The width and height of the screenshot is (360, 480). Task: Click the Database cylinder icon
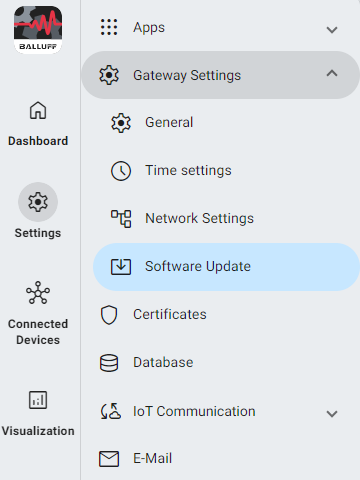coord(109,363)
